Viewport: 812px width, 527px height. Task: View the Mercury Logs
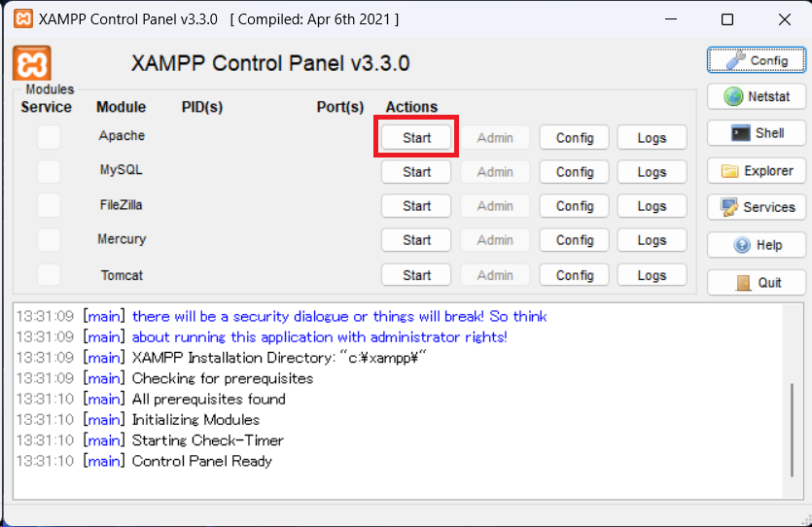(652, 240)
